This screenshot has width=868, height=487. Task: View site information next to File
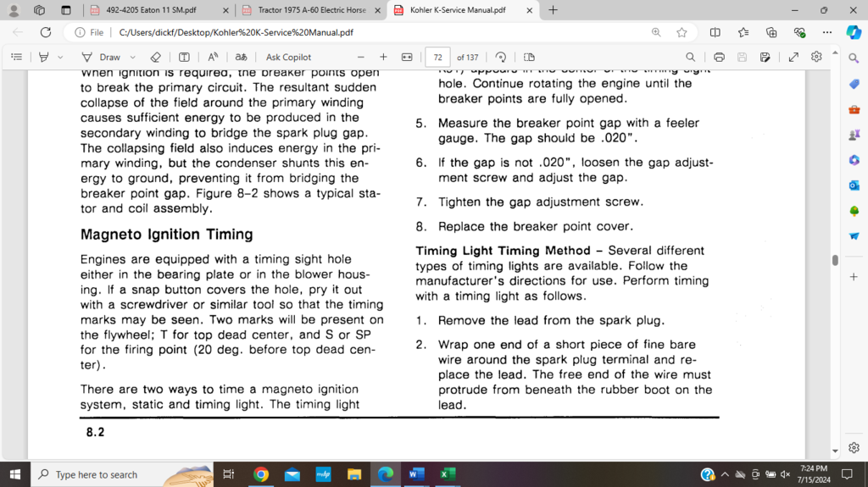pos(89,32)
